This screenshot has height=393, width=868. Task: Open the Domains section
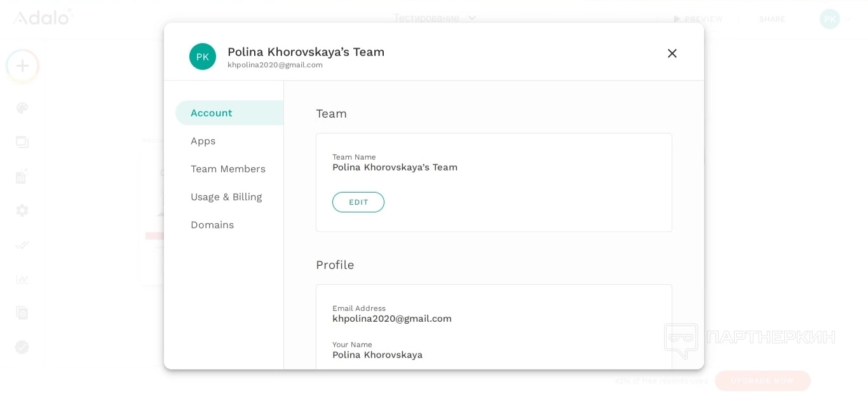(212, 225)
